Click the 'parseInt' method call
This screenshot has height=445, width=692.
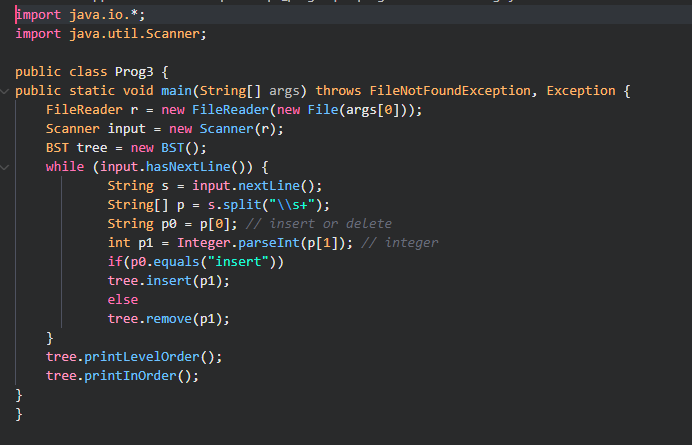[x=269, y=242]
